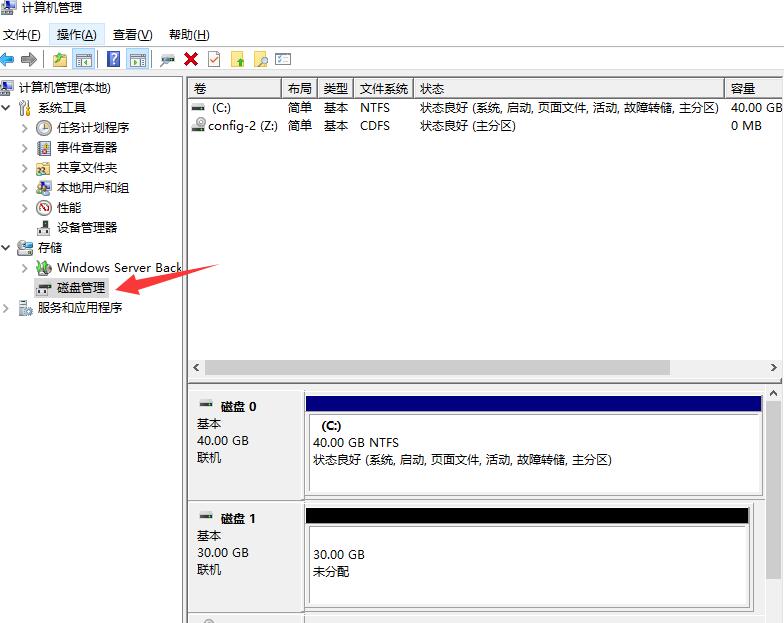Sort by the 布局 column header
Screen dimensions: 784x623
pyautogui.click(x=300, y=89)
